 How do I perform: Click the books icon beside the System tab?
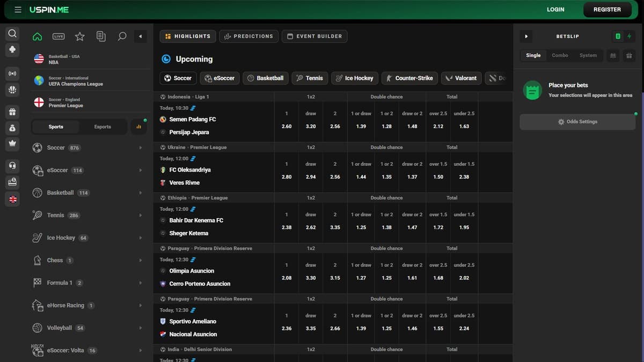click(x=613, y=55)
